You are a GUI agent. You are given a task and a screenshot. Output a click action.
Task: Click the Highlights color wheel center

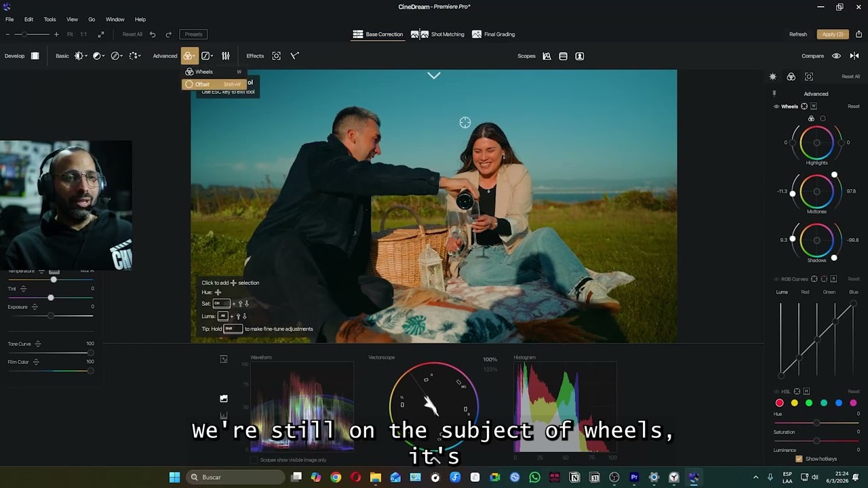tap(816, 143)
